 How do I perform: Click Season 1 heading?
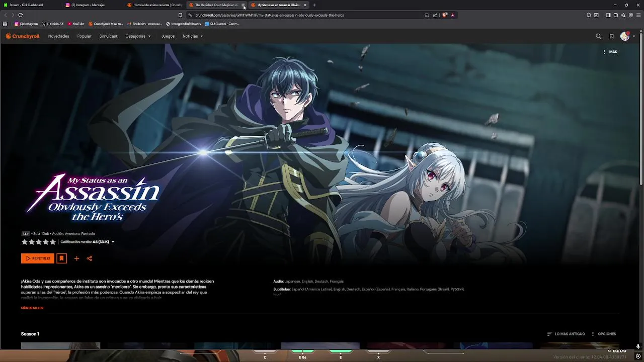point(30,334)
